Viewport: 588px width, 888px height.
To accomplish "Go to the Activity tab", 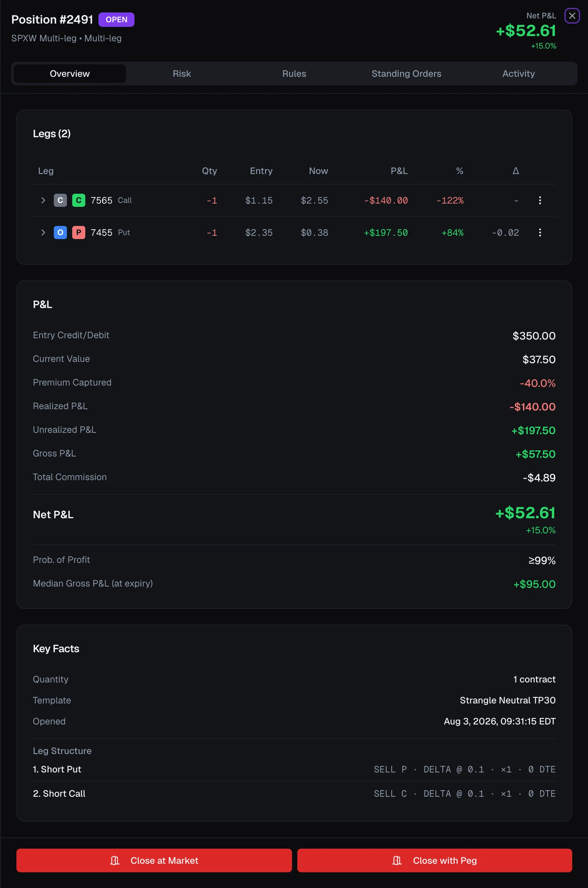I will coord(518,74).
